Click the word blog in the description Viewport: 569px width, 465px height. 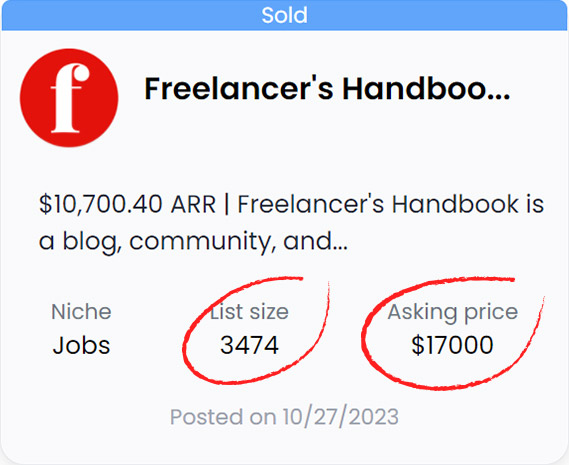[x=92, y=242]
